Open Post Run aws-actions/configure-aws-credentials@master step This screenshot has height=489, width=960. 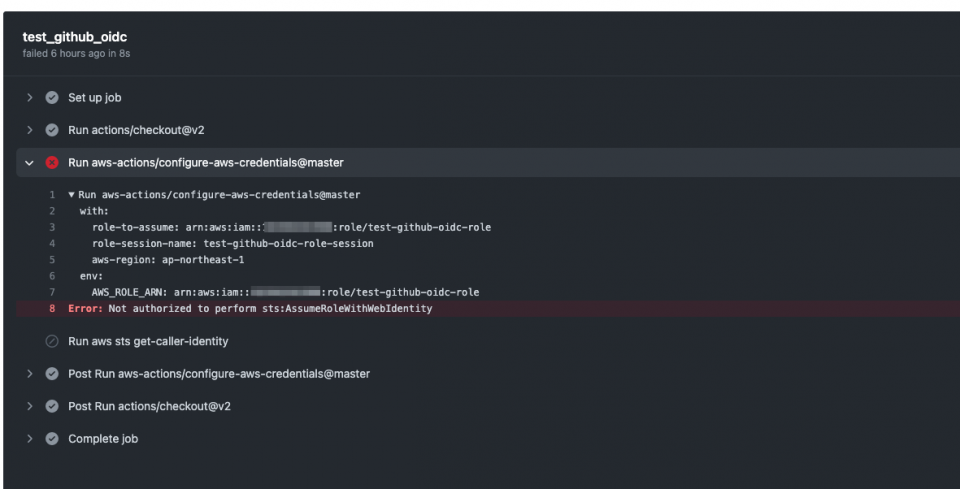point(219,373)
